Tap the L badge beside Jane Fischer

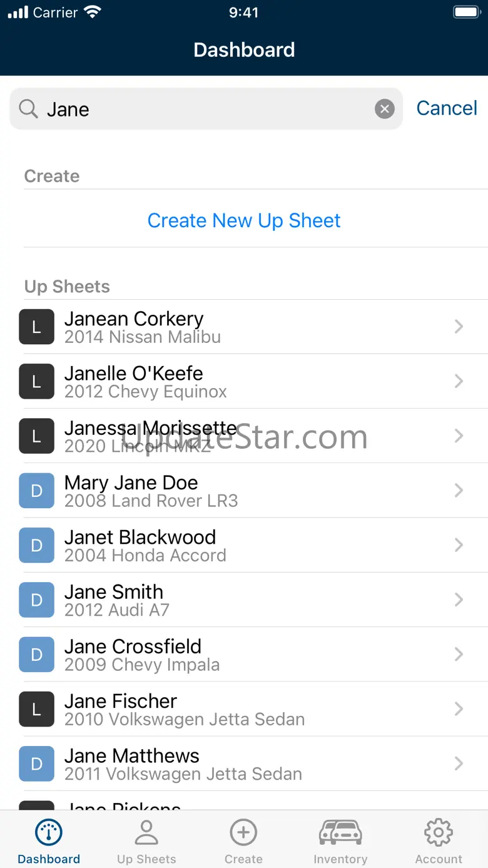(37, 709)
